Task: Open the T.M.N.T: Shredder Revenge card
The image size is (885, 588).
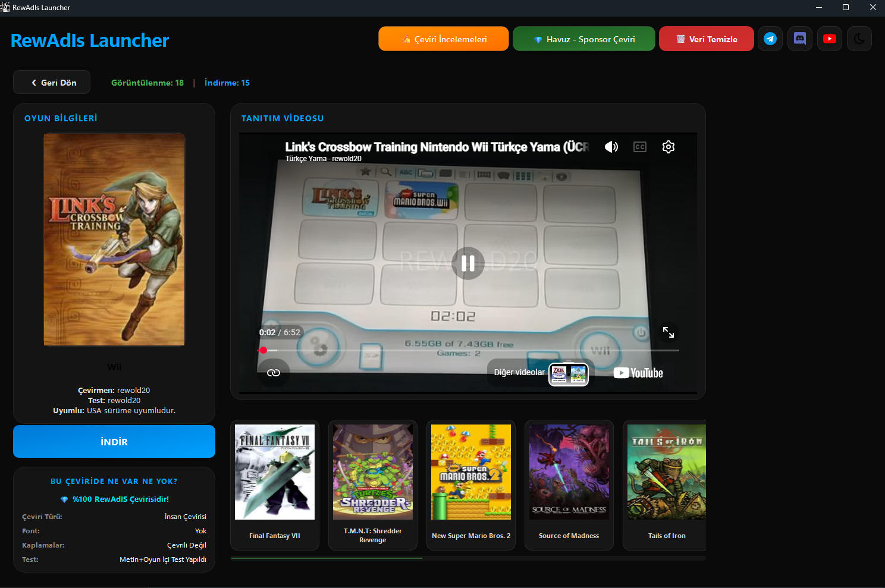Action: point(373,485)
